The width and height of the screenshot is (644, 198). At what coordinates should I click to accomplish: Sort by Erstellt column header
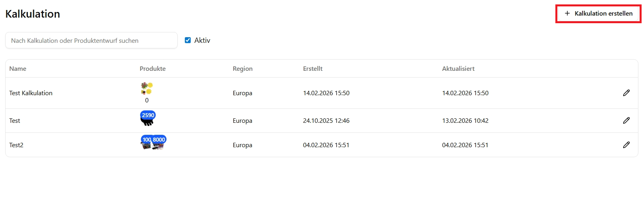tap(313, 69)
